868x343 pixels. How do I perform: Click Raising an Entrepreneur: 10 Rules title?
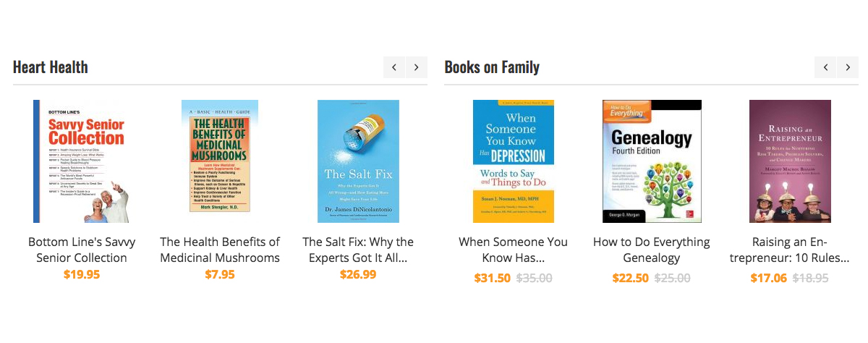pos(790,250)
